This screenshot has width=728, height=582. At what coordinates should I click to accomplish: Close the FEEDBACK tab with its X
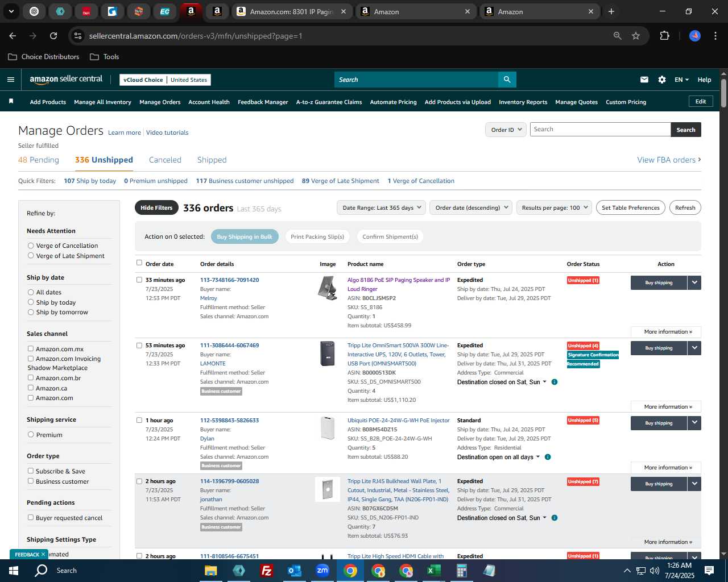tap(43, 554)
